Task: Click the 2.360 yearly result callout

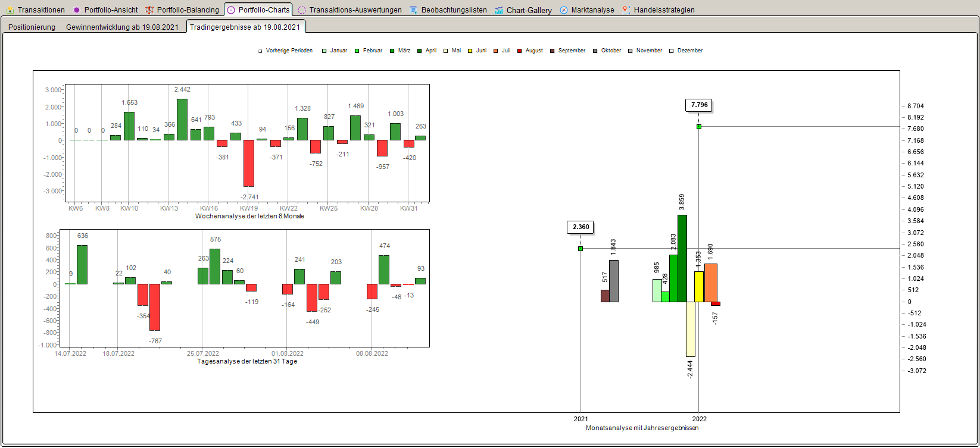Action: [x=580, y=227]
